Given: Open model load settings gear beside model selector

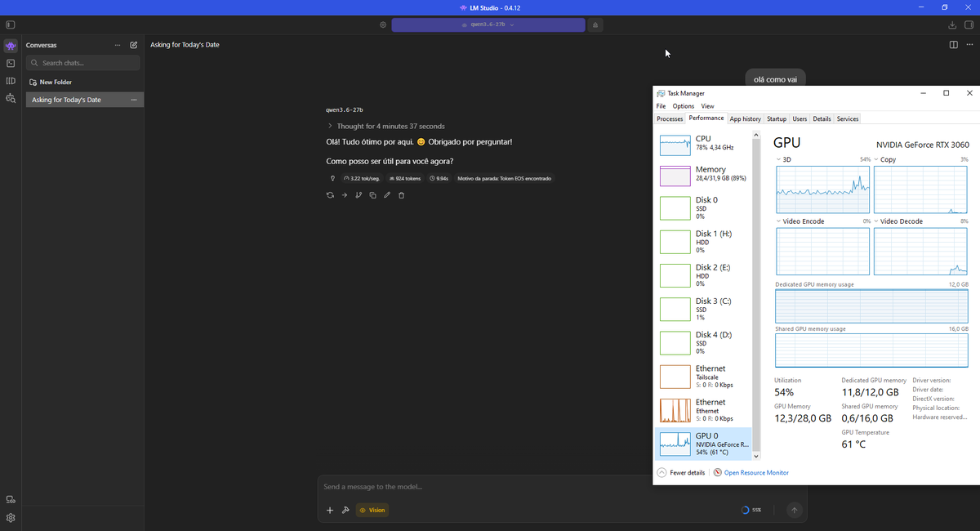Looking at the screenshot, I should pos(383,25).
